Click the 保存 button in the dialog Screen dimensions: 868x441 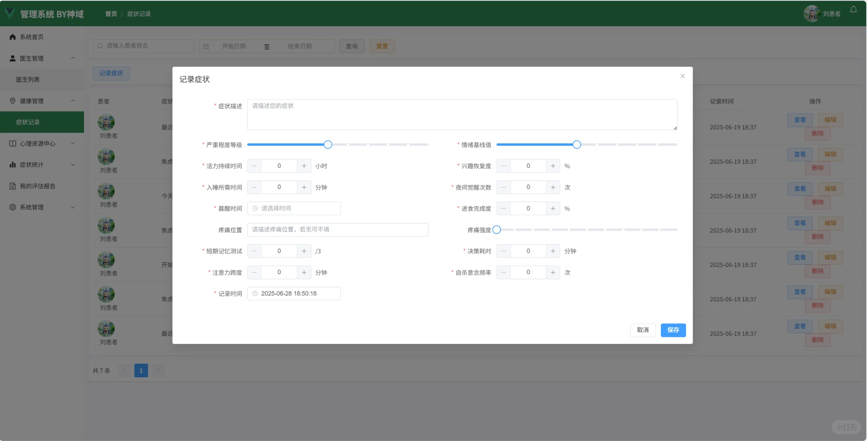[x=673, y=330]
